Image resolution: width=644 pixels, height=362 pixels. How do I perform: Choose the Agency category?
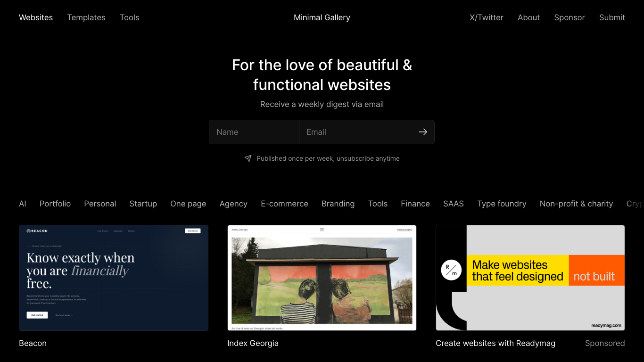tap(233, 204)
